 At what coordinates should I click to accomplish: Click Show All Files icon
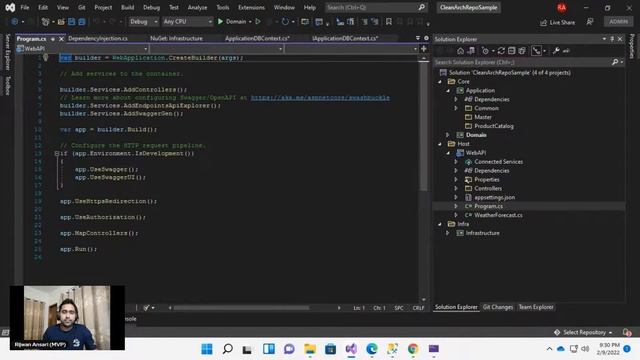click(x=522, y=51)
